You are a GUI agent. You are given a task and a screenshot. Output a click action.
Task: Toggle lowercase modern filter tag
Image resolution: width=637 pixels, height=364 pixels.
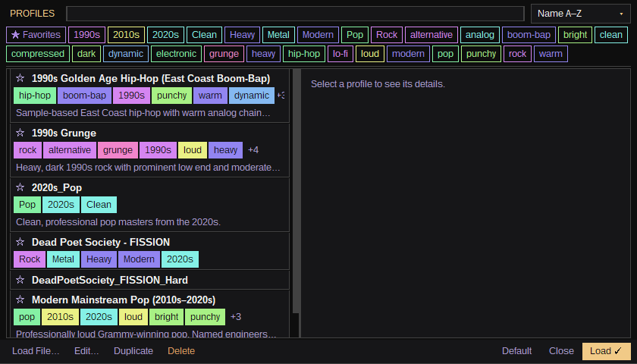(408, 54)
